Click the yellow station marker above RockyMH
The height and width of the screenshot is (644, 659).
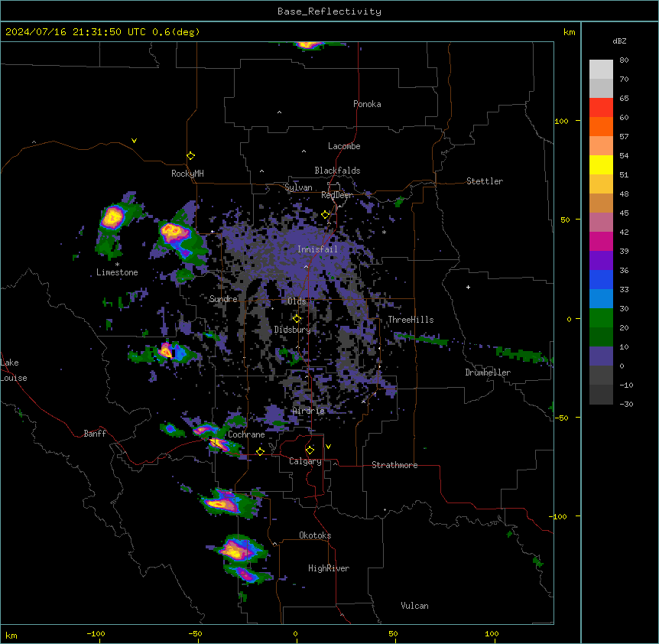190,155
